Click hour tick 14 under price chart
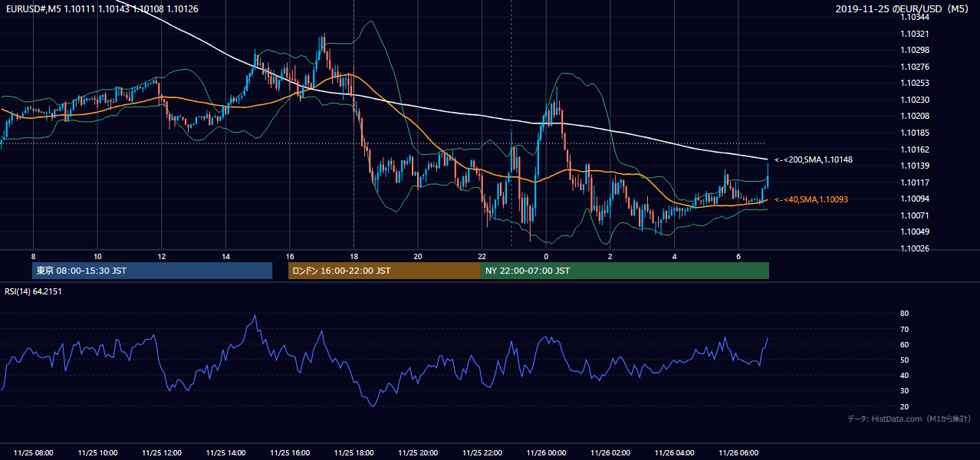The image size is (980, 460). [225, 257]
